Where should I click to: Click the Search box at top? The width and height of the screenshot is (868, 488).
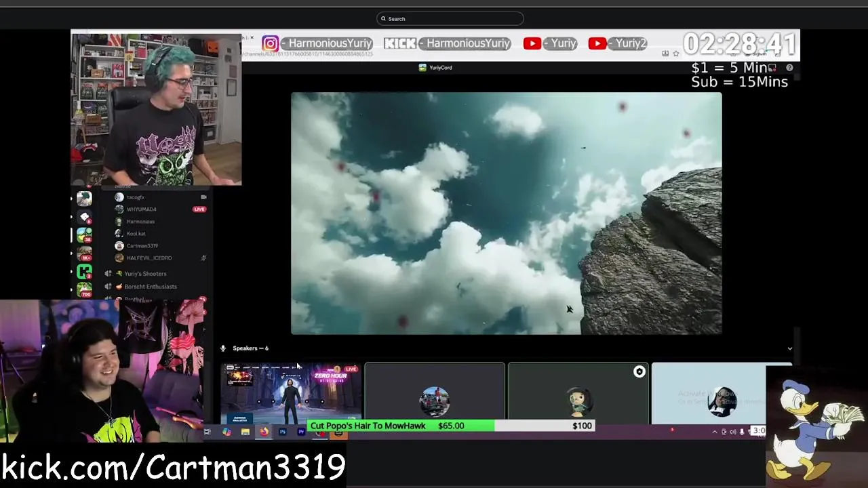(450, 19)
